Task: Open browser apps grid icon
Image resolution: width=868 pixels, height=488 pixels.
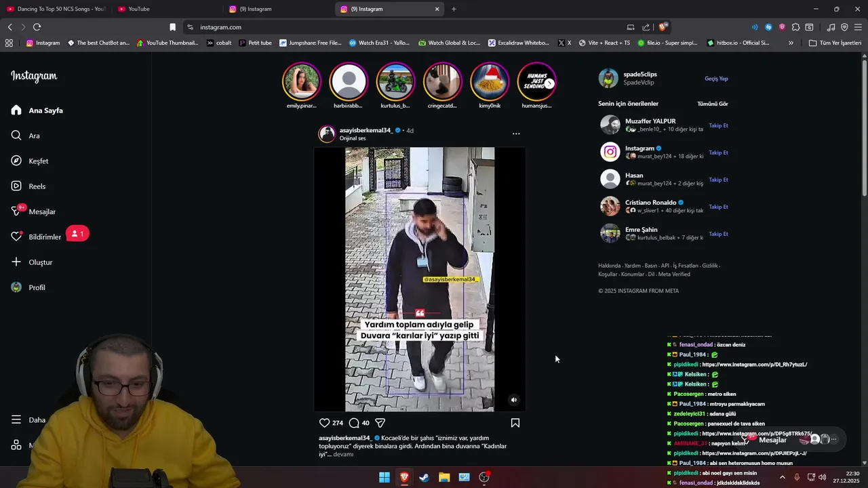Action: coord(9,43)
